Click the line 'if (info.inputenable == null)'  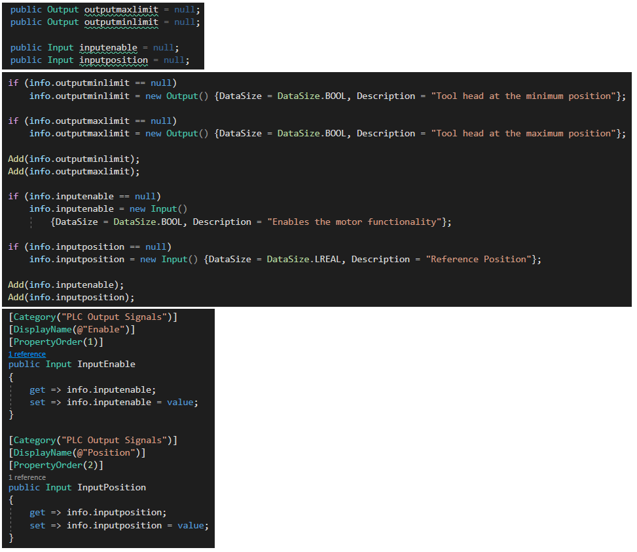(84, 197)
